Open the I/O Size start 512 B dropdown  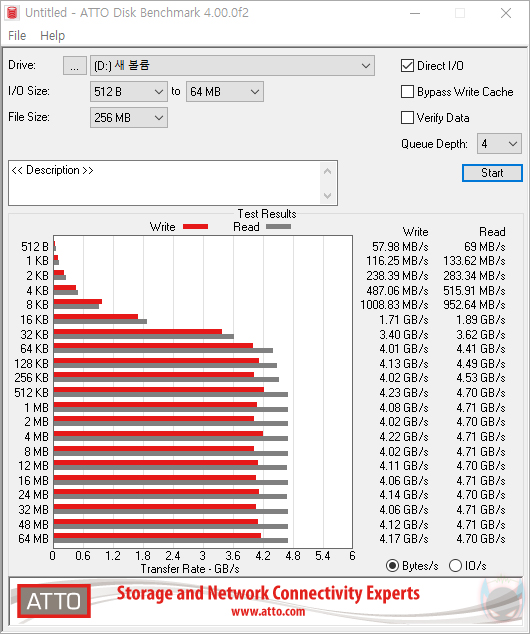click(129, 92)
